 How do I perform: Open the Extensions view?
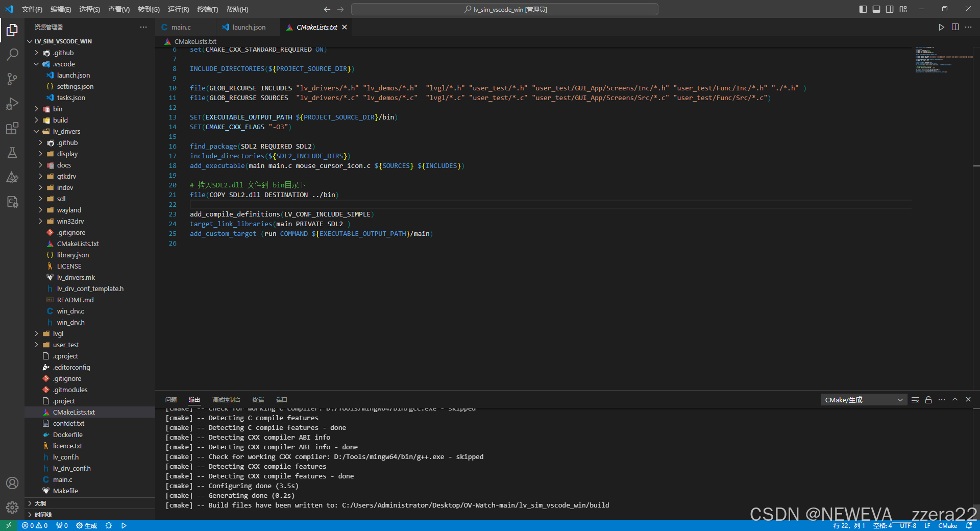coord(12,128)
